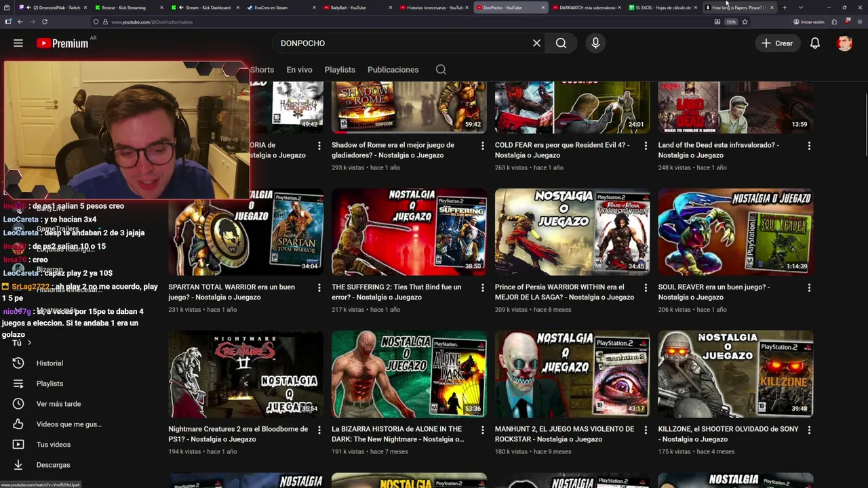Screen dimensions: 868x488
Task: Open the account avatar menu
Action: (x=844, y=43)
